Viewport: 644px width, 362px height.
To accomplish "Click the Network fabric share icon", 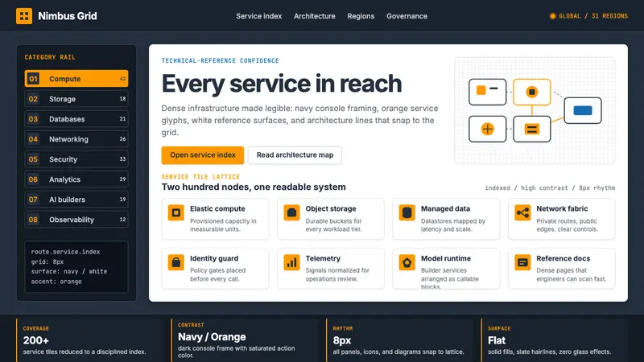I will [522, 212].
